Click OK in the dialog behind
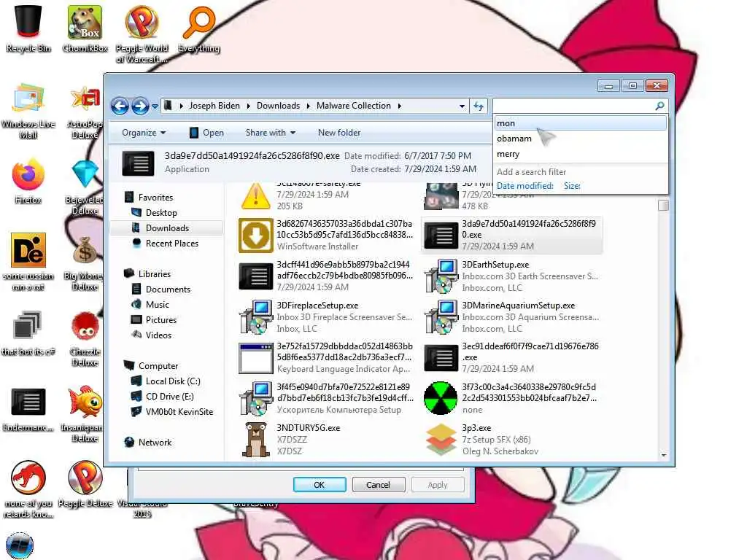 click(x=320, y=485)
